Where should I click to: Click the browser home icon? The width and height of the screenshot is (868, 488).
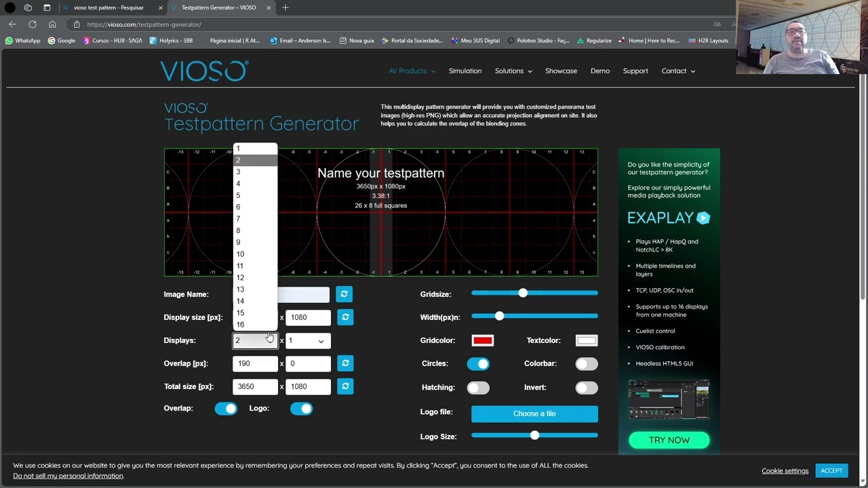point(52,24)
